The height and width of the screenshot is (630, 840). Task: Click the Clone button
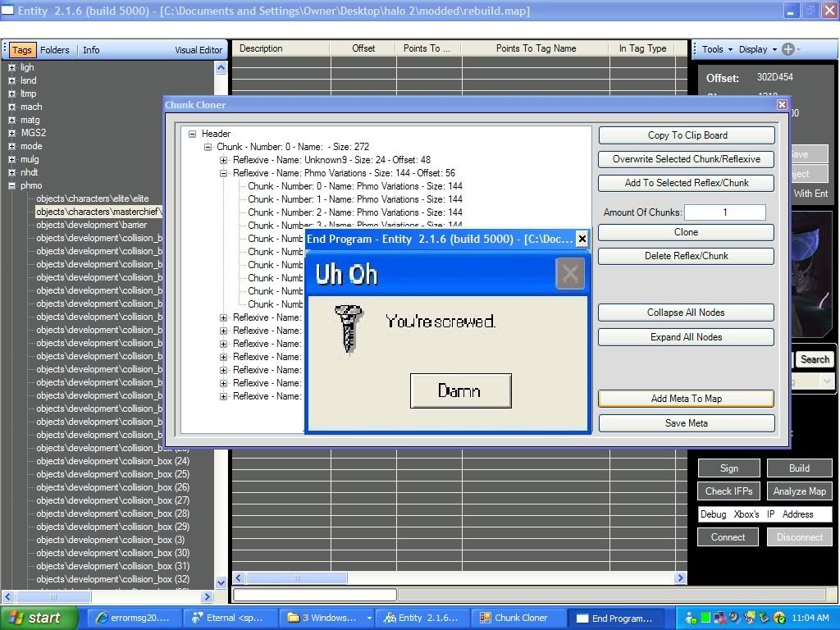point(687,232)
